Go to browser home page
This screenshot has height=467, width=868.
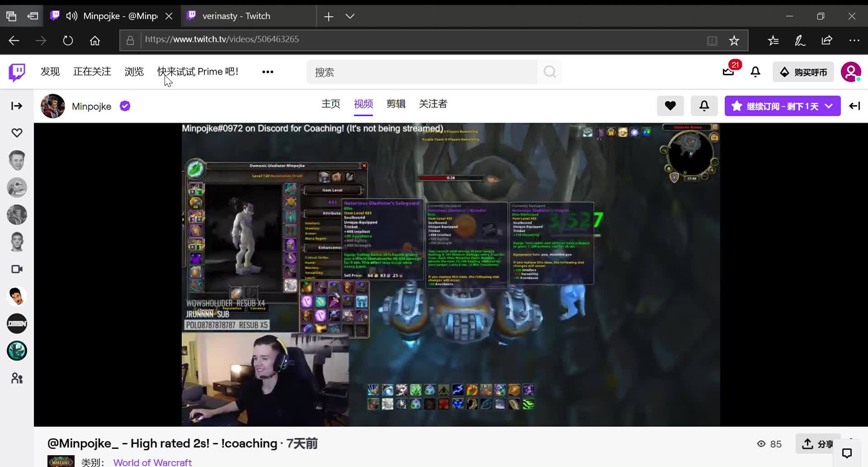(x=95, y=41)
